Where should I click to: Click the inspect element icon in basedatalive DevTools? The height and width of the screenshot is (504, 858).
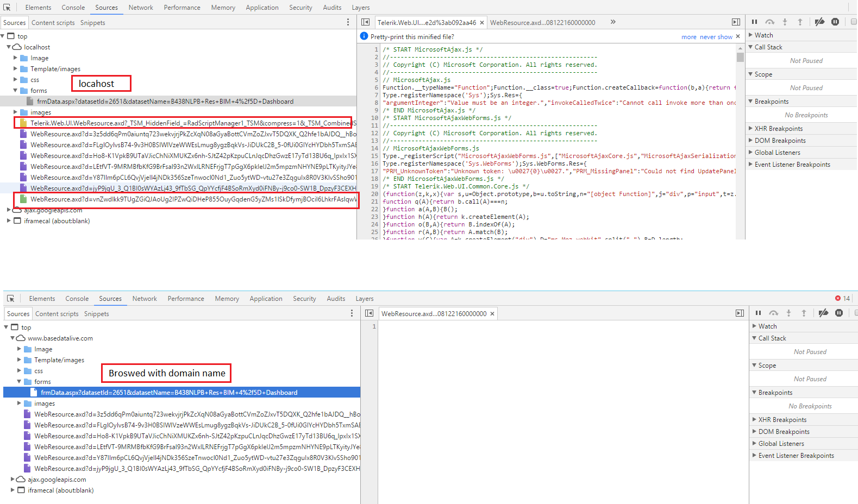(x=10, y=299)
